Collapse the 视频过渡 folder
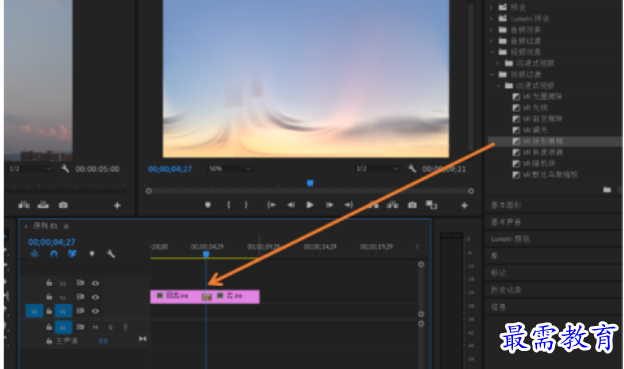The image size is (624, 369). (492, 74)
